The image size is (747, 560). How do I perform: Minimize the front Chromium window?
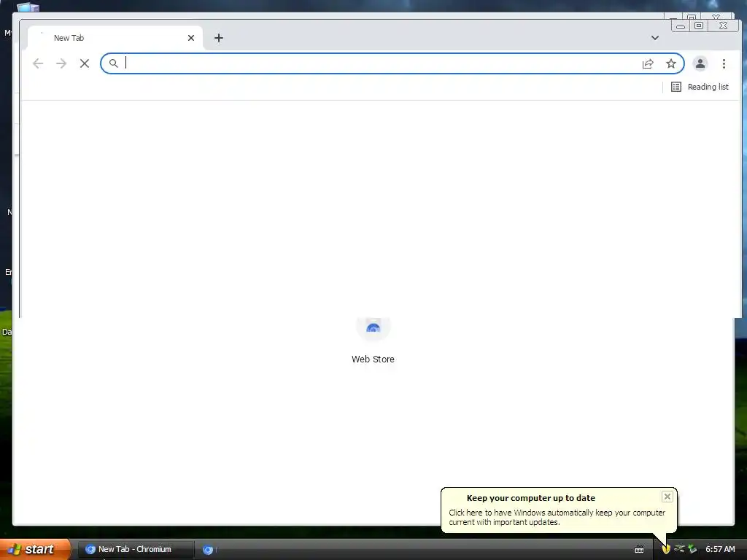(681, 26)
